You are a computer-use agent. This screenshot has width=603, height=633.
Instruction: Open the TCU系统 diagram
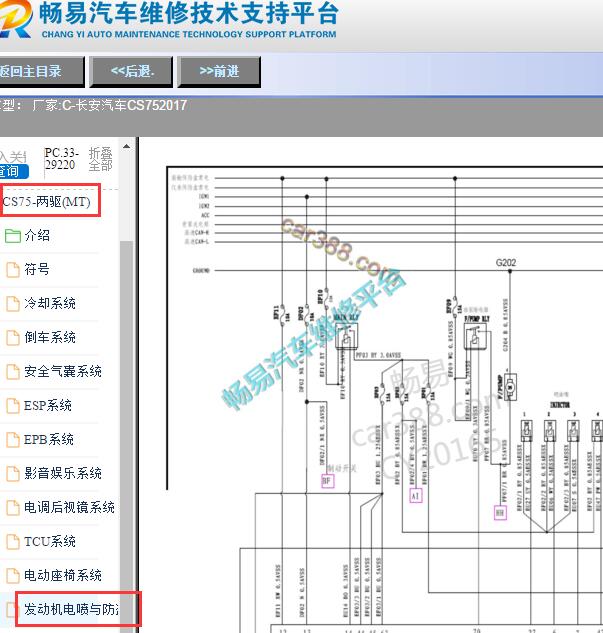click(50, 541)
